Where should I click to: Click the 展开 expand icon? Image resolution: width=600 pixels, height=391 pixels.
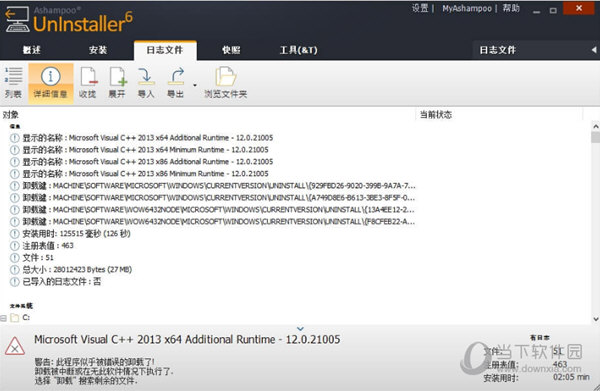[x=117, y=82]
